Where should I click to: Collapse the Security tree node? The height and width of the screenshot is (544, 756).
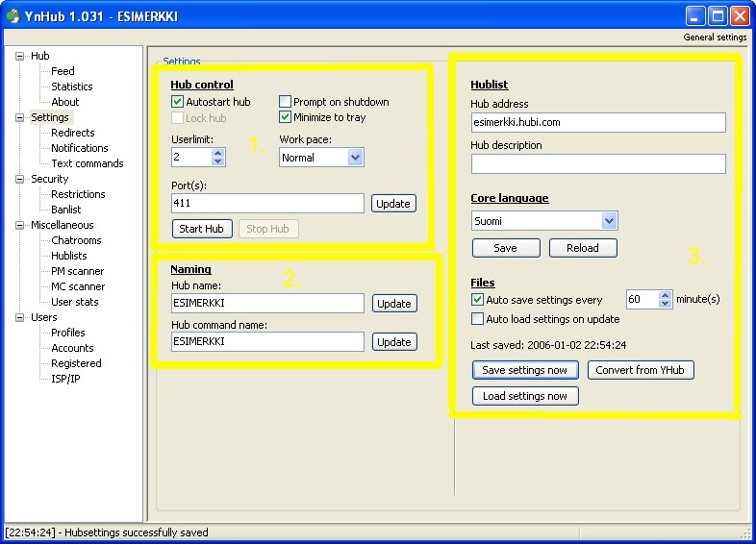(20, 179)
